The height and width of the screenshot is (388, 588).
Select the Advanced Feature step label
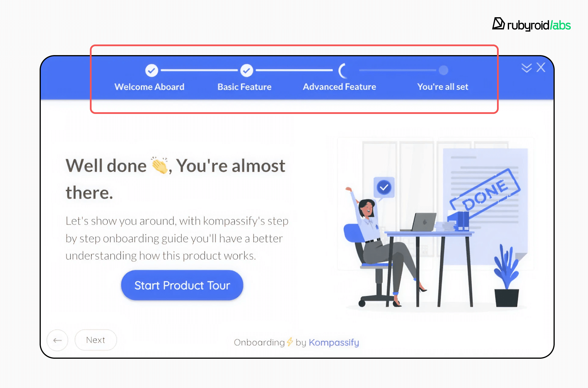(339, 87)
